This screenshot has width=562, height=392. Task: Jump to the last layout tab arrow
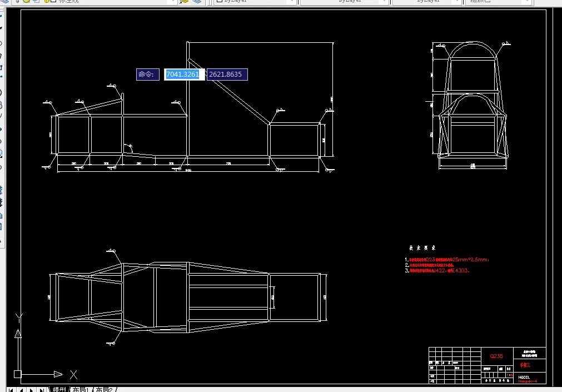click(x=42, y=390)
